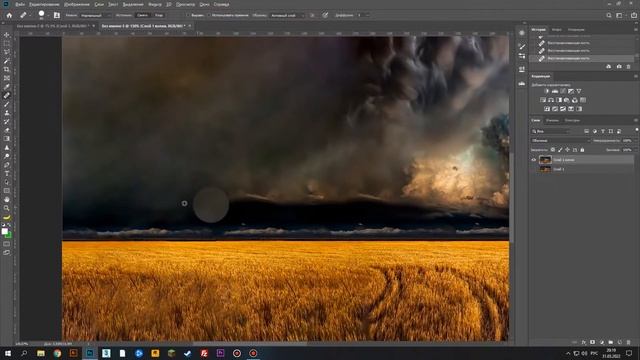Toggle lock transparent pixels
Viewport: 640px width, 360px height.
553,150
